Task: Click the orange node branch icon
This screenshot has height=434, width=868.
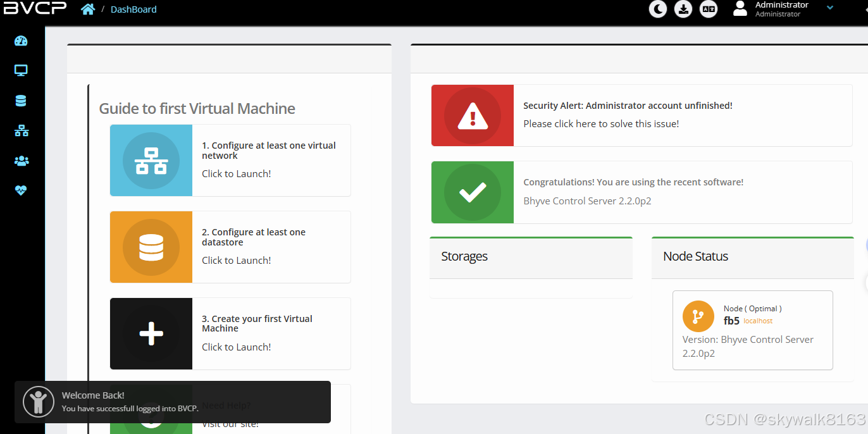Action: click(698, 316)
